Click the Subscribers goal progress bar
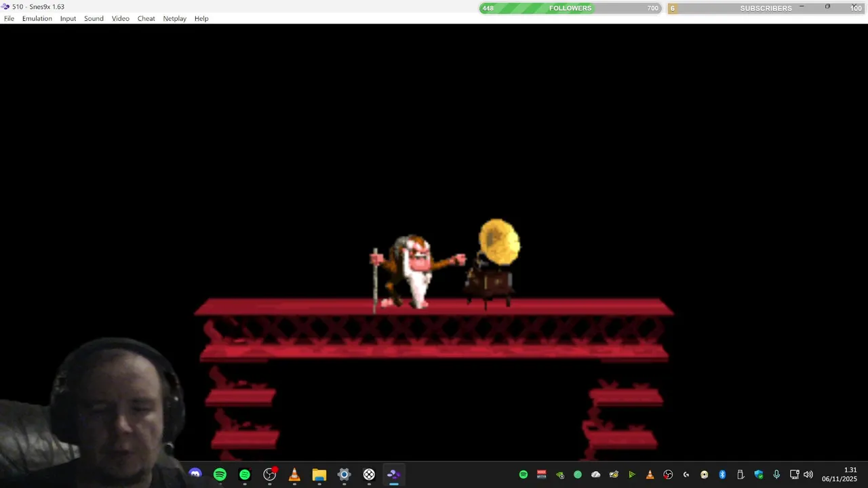 coord(766,8)
